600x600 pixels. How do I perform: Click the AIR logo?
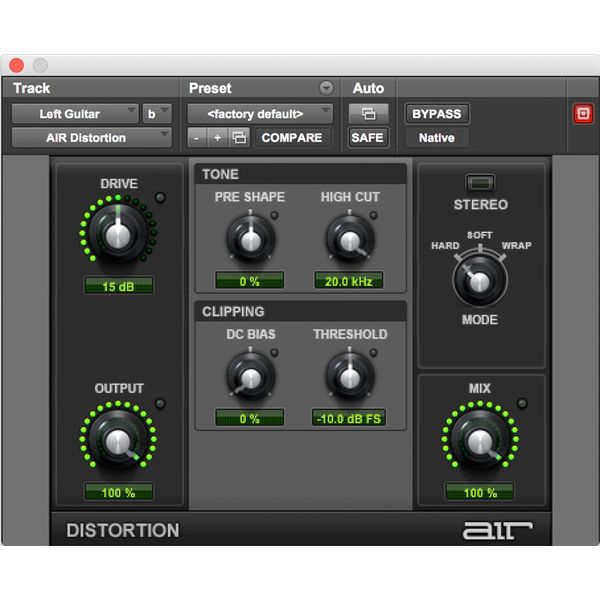point(497,530)
